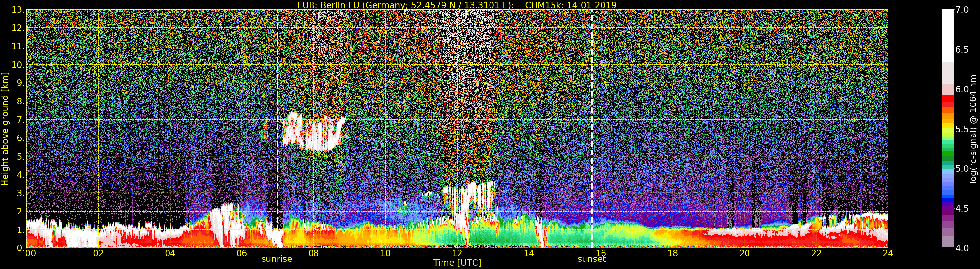Click the '00' time axis tick label

tap(30, 253)
